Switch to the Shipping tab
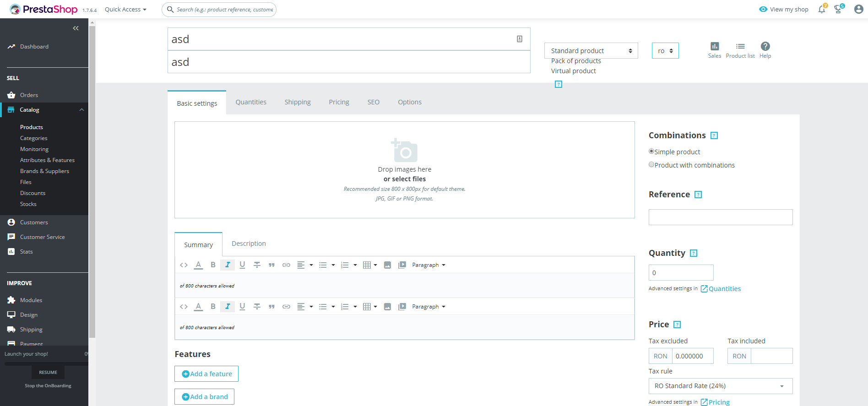Screen dimensions: 868x406 coord(298,102)
